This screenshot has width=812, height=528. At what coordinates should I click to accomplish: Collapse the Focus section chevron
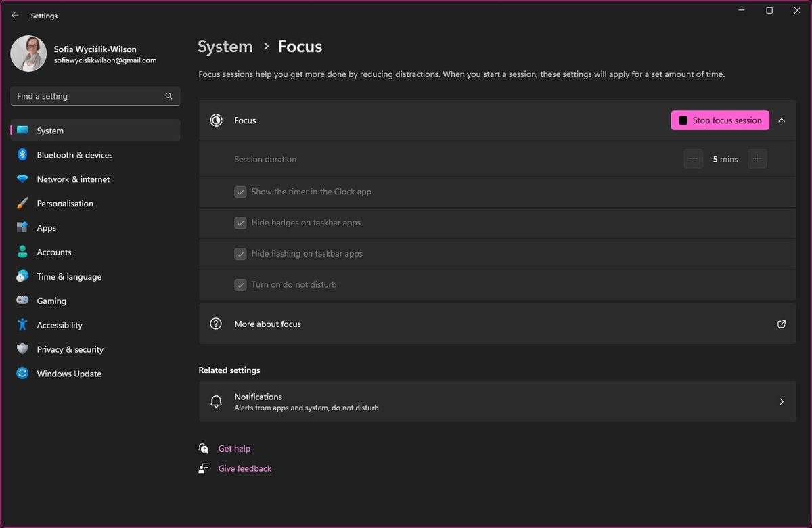coord(782,120)
